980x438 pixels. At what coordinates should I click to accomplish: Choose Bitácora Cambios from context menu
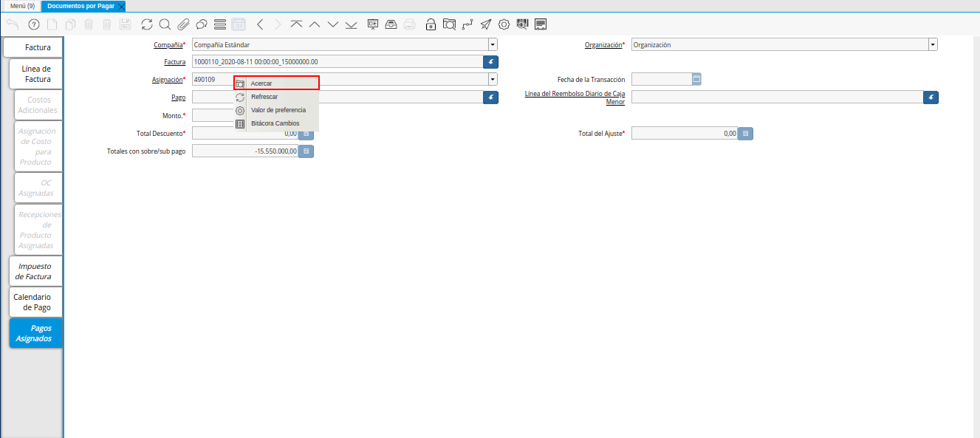point(276,123)
